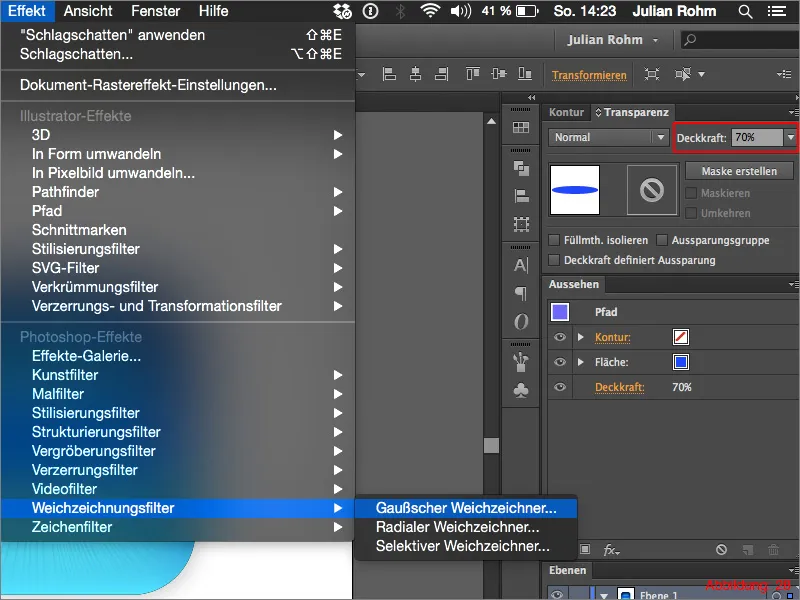Click the blue Fläche color swatch
This screenshot has width=800, height=600.
(x=681, y=362)
